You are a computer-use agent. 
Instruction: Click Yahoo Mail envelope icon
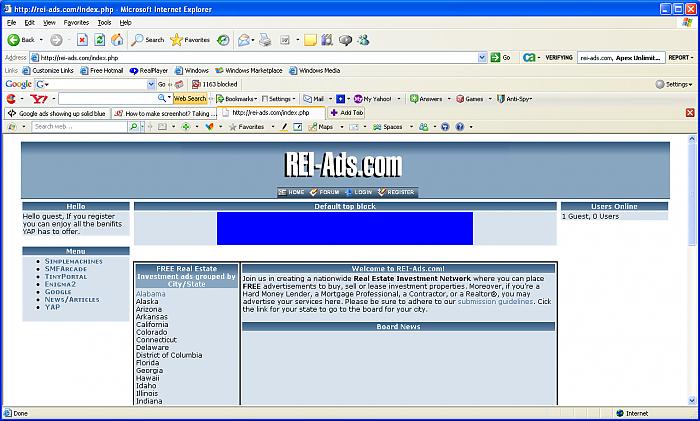coord(308,99)
